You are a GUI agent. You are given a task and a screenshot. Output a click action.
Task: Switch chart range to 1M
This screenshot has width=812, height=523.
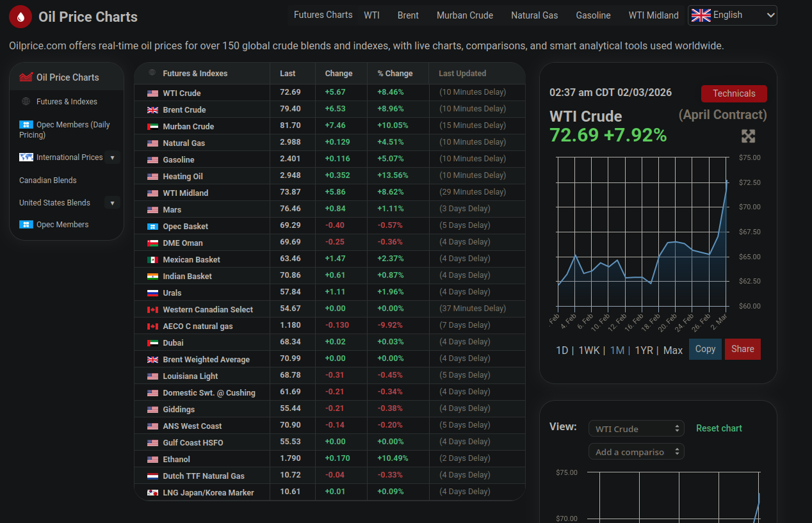pyautogui.click(x=617, y=350)
